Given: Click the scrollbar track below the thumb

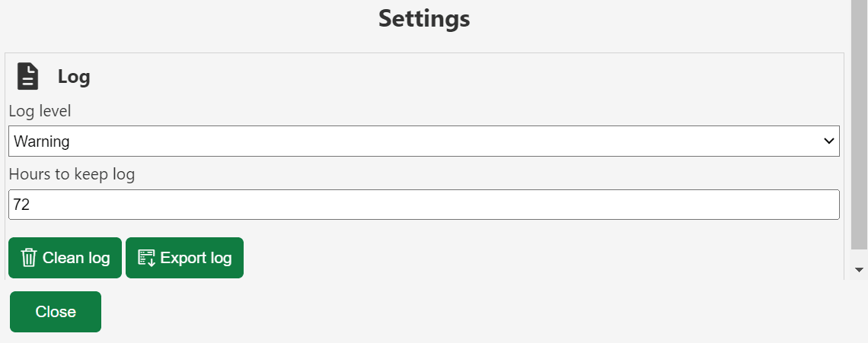Looking at the screenshot, I should click(x=859, y=256).
